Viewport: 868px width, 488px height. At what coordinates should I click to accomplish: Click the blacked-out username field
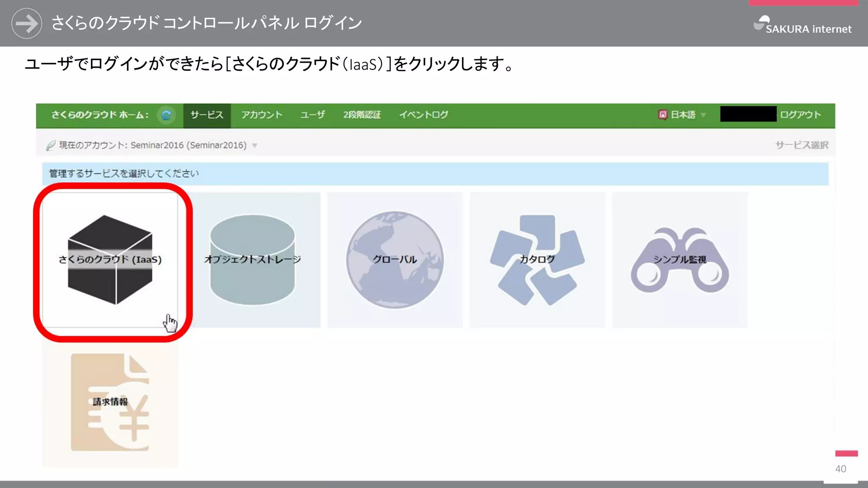748,114
